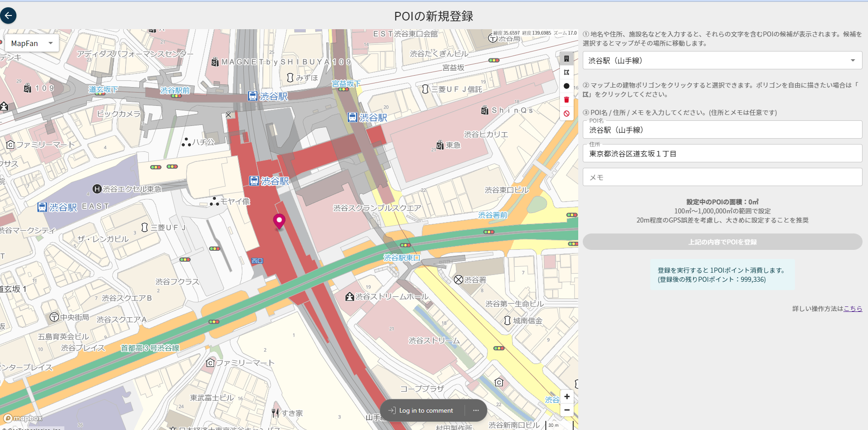This screenshot has height=430, width=868.
Task: Click the back arrow to exit POI registration
Action: [9, 16]
